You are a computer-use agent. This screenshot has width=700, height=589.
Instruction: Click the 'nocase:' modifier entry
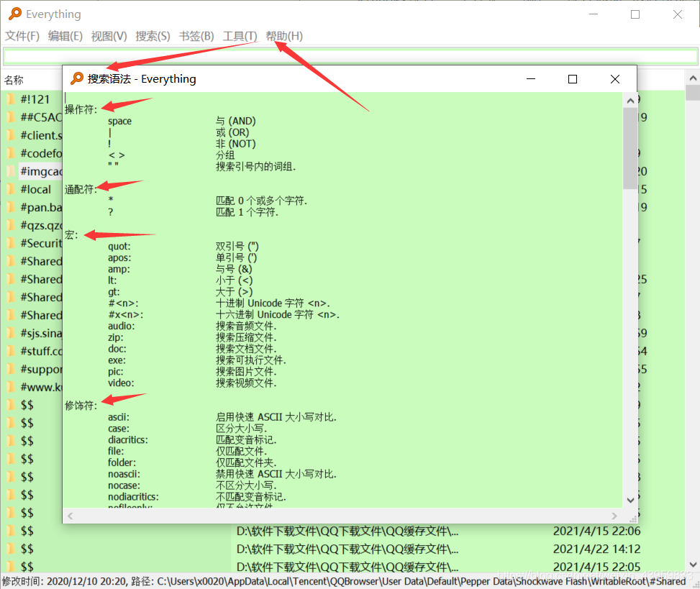[124, 485]
